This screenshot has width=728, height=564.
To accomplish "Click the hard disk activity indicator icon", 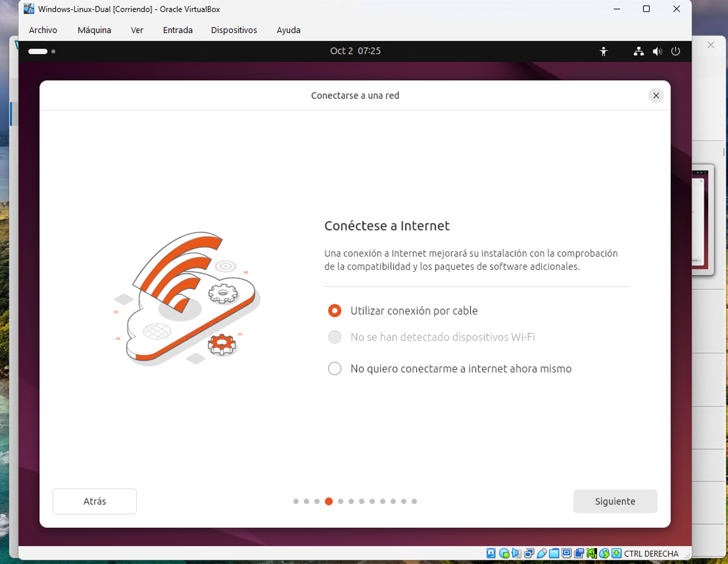I will 491,553.
